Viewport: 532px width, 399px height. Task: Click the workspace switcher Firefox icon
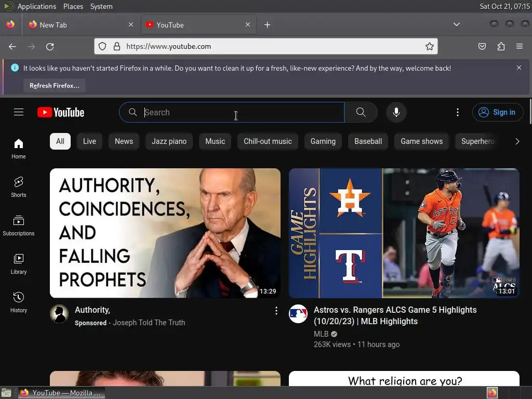tap(493, 393)
